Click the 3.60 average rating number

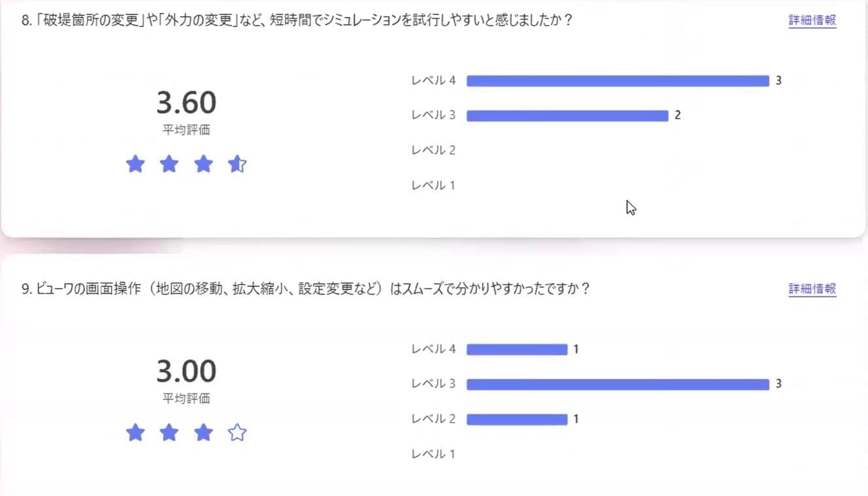click(186, 103)
